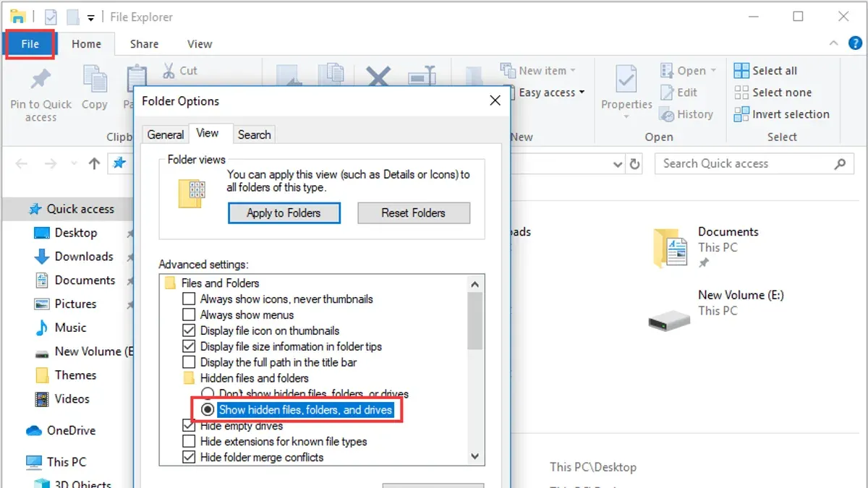Click the Rename icon in ribbon
The height and width of the screenshot is (488, 868).
click(421, 78)
